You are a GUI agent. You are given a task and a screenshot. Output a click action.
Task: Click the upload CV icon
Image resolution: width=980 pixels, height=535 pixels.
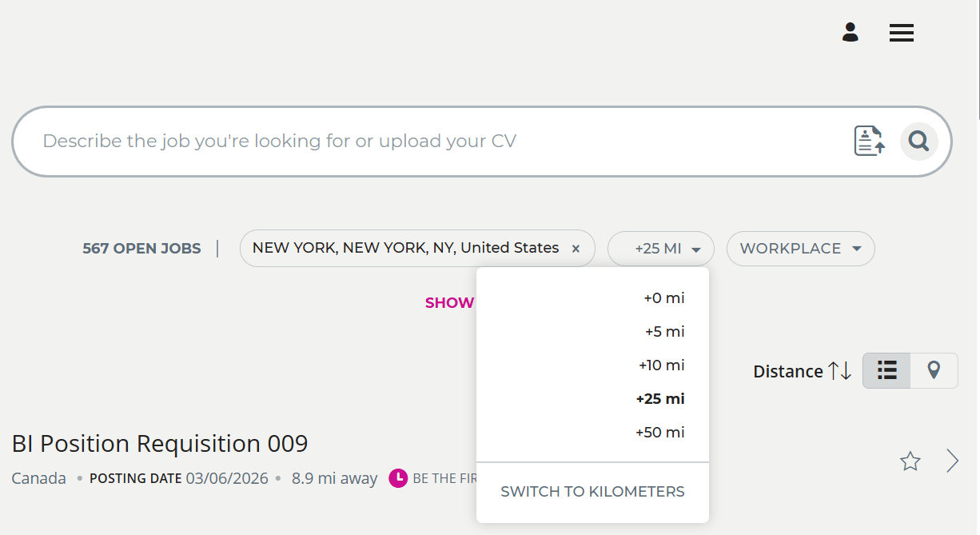[870, 141]
